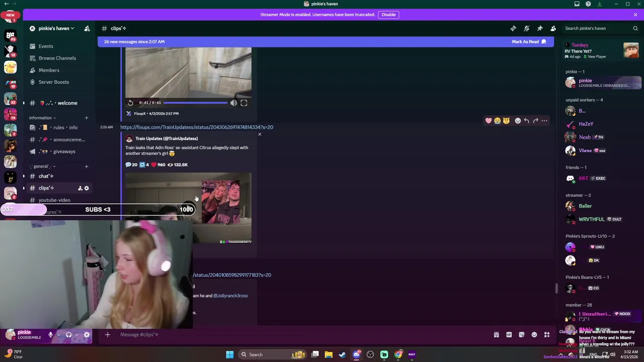Forward the hovered message
The image size is (644, 362).
click(x=535, y=121)
